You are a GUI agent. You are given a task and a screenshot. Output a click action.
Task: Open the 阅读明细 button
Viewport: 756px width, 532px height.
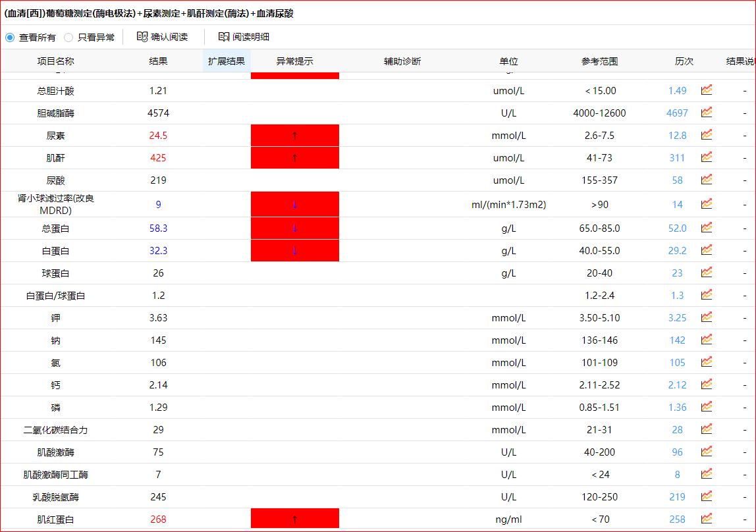click(x=244, y=37)
